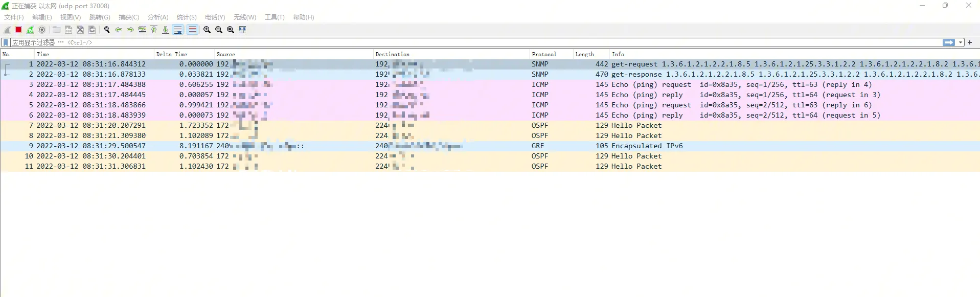Expand the display filter history dropdown

(x=961, y=42)
